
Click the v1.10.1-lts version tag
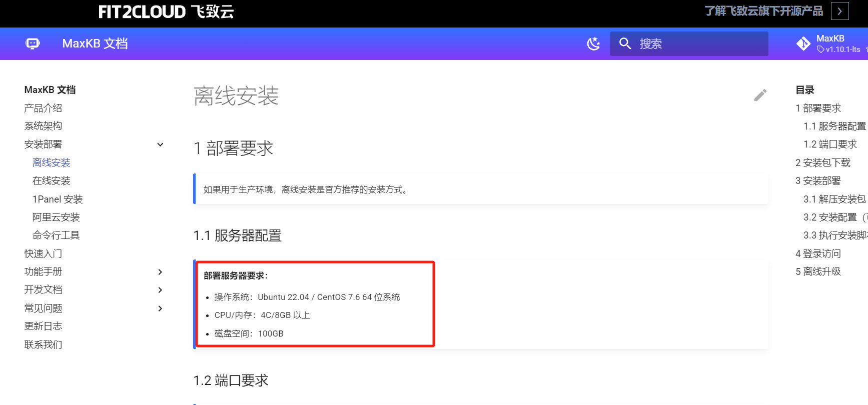pyautogui.click(x=839, y=49)
